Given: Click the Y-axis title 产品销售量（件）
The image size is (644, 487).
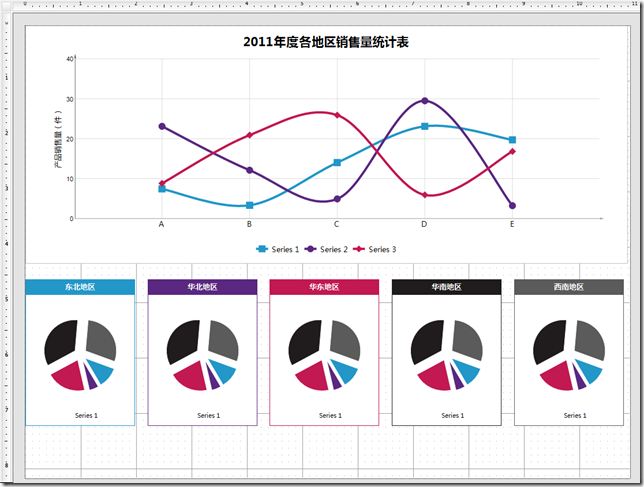Looking at the screenshot, I should click(x=58, y=139).
